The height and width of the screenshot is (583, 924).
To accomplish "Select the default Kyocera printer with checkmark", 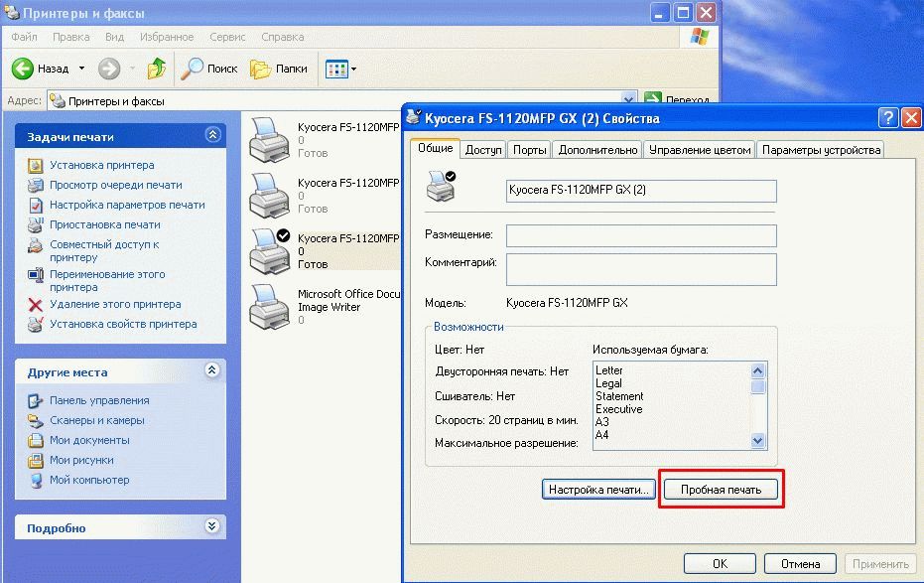I will 266,250.
